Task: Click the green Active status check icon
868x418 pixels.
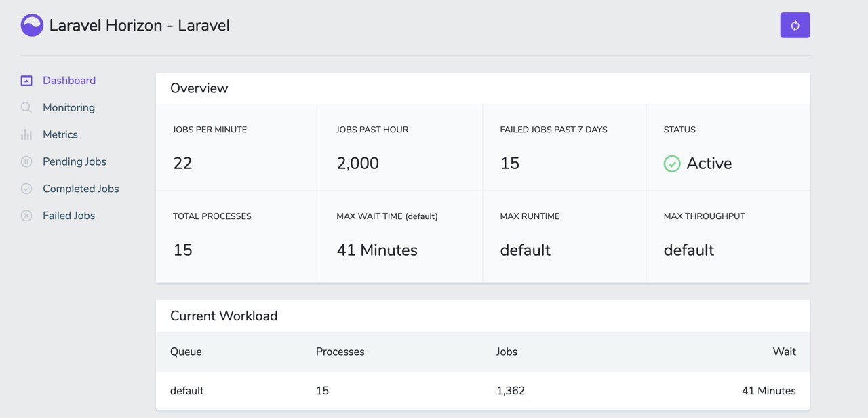Action: pos(672,164)
